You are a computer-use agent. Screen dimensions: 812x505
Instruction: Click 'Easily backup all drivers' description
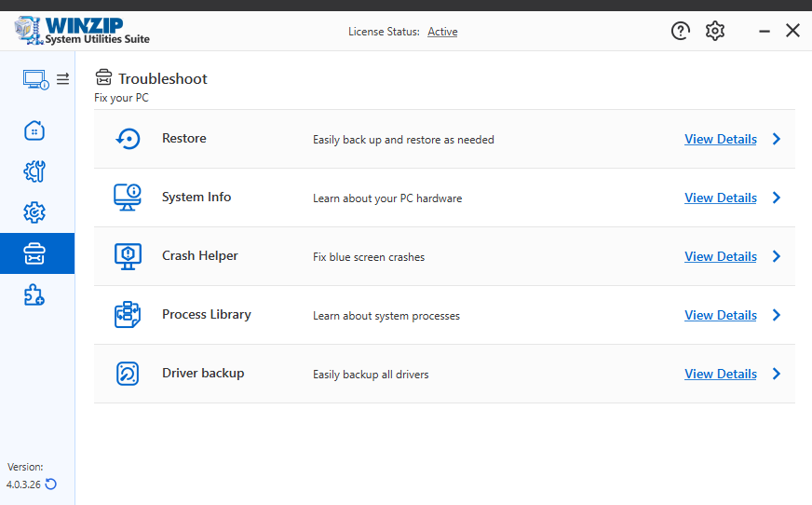(371, 375)
